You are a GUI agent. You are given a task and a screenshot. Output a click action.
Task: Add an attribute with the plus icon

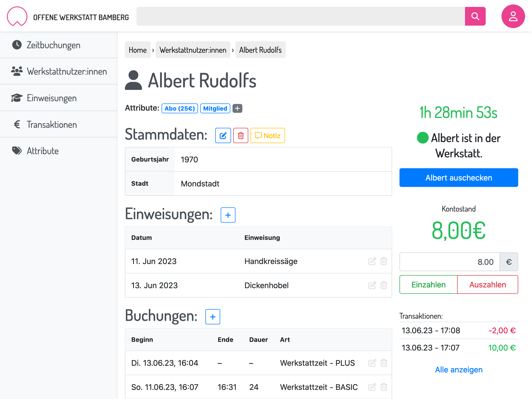coord(237,108)
